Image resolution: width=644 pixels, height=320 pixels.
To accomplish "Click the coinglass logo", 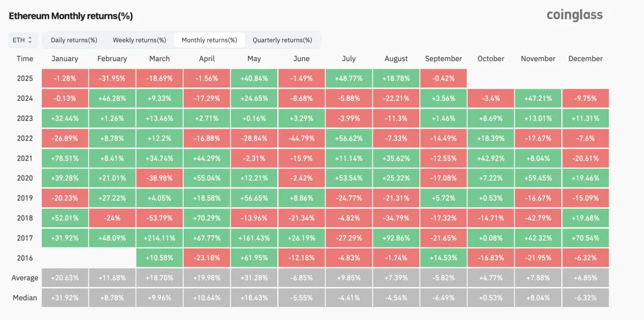I will pos(574,15).
